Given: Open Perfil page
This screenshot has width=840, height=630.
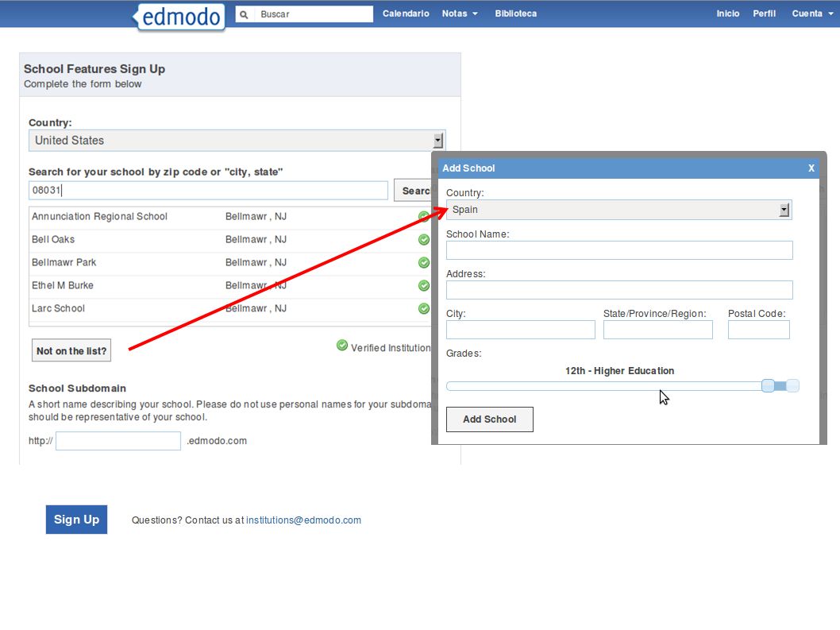Looking at the screenshot, I should (x=764, y=14).
